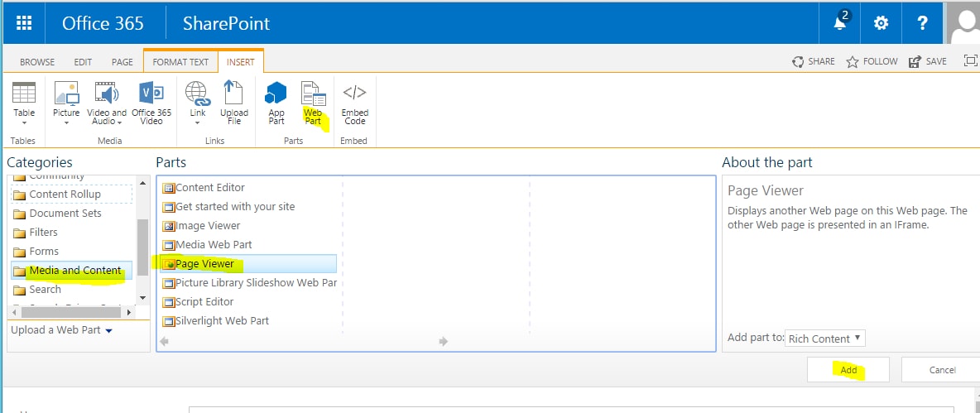Click the categories list scroll down arrow
Viewport: 980px width, 413px height.
(142, 297)
